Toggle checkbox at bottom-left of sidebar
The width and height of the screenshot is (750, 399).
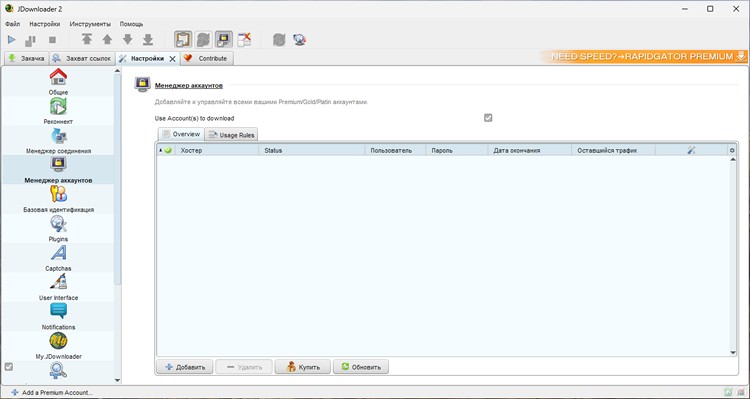coord(9,367)
